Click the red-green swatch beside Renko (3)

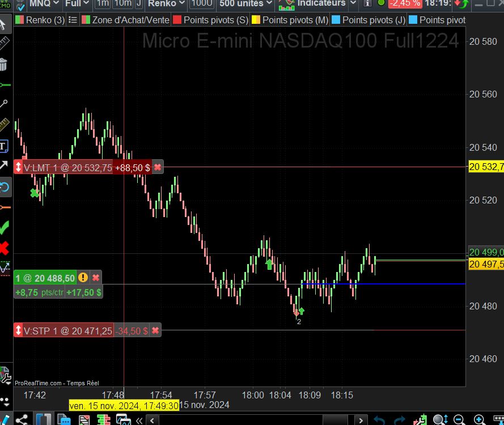click(20, 20)
